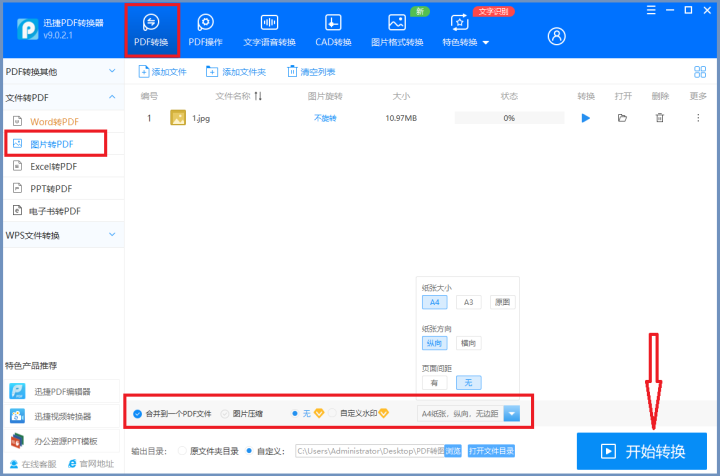Select the 无 watermark radio button
This screenshot has height=476, width=720.
(295, 413)
